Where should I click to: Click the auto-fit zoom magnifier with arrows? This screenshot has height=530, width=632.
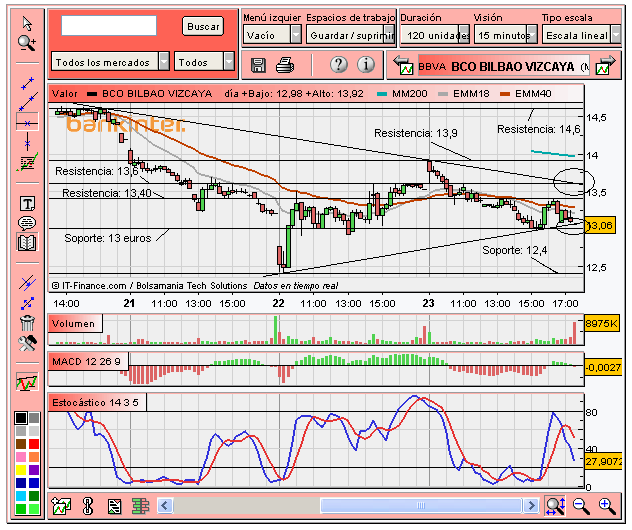[555, 505]
